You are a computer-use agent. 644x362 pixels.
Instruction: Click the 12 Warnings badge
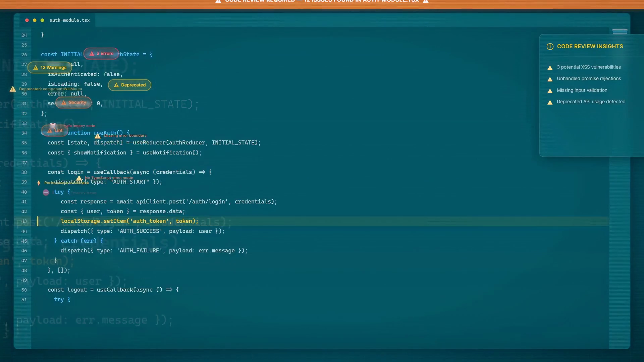coord(50,67)
